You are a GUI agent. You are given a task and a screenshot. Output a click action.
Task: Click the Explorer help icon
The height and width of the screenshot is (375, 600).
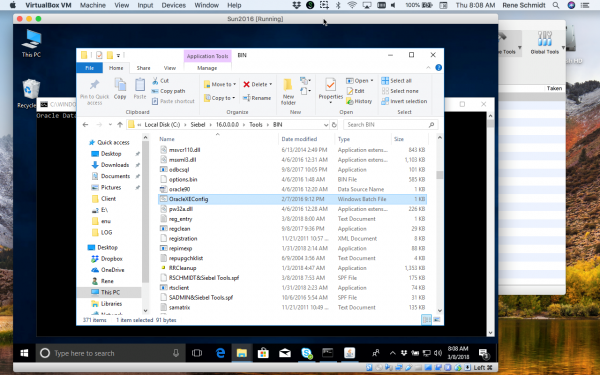pos(439,68)
